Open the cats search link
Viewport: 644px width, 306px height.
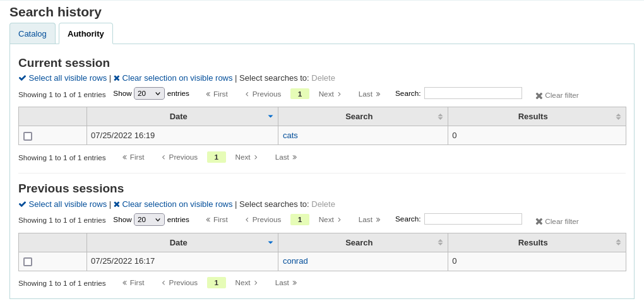(290, 135)
